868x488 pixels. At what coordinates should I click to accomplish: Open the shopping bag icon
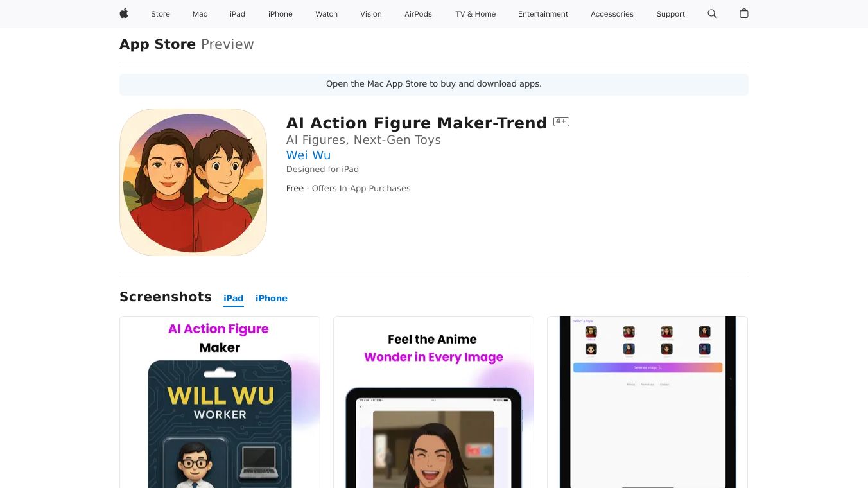coord(744,13)
